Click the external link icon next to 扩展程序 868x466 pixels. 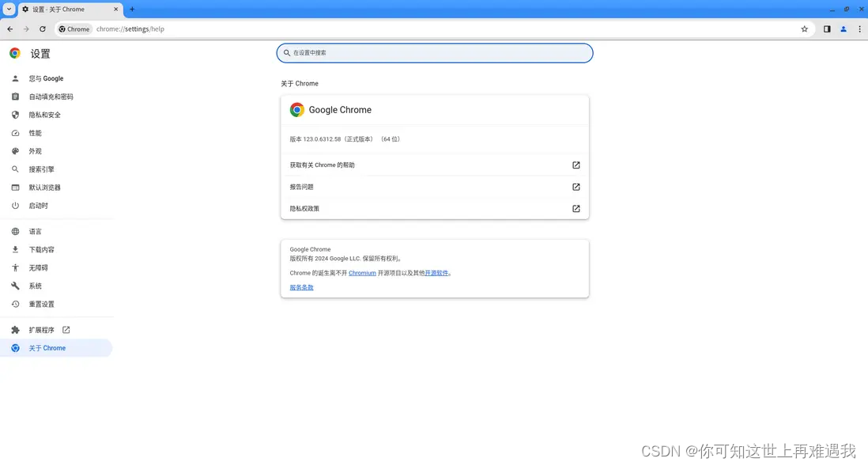pos(66,330)
